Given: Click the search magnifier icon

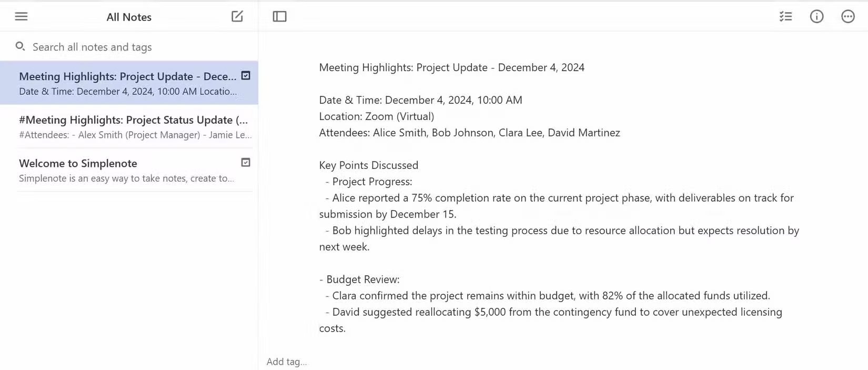Looking at the screenshot, I should click(x=20, y=46).
